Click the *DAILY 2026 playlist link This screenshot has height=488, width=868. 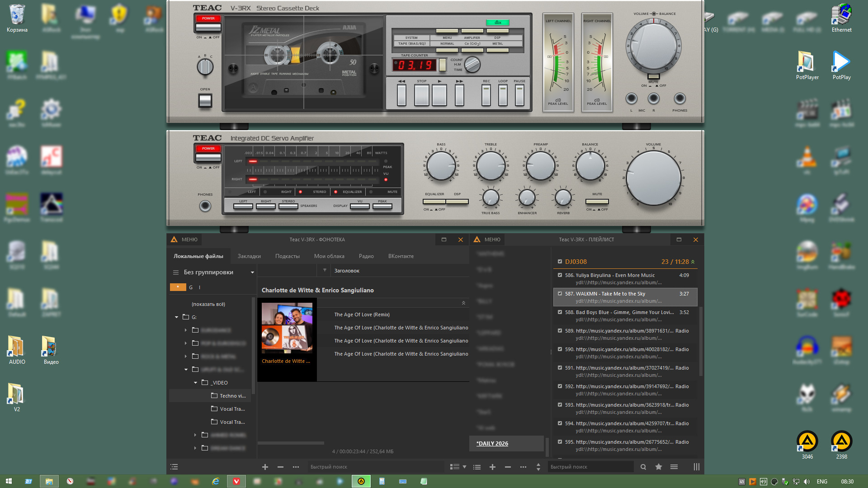pyautogui.click(x=492, y=443)
